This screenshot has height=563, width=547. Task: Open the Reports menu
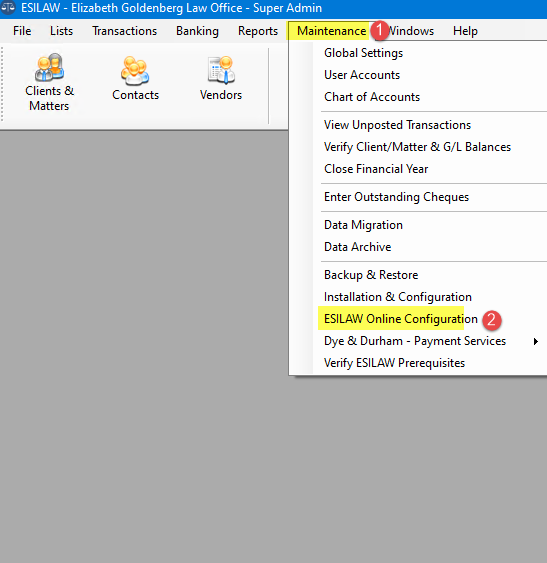(258, 31)
